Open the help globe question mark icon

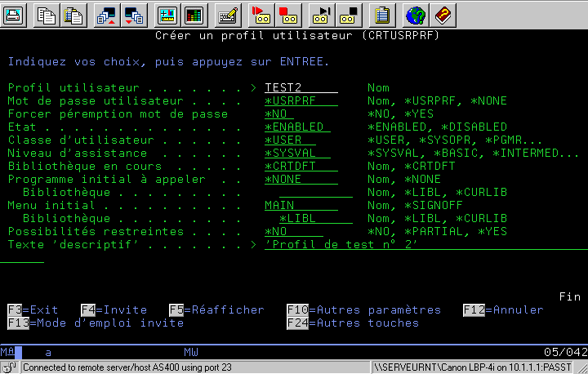coord(416,14)
